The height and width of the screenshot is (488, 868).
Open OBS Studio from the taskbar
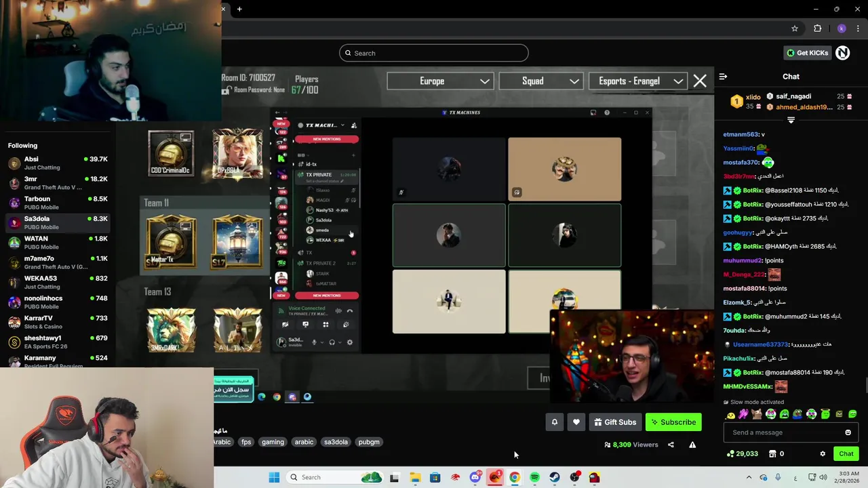coord(575,477)
